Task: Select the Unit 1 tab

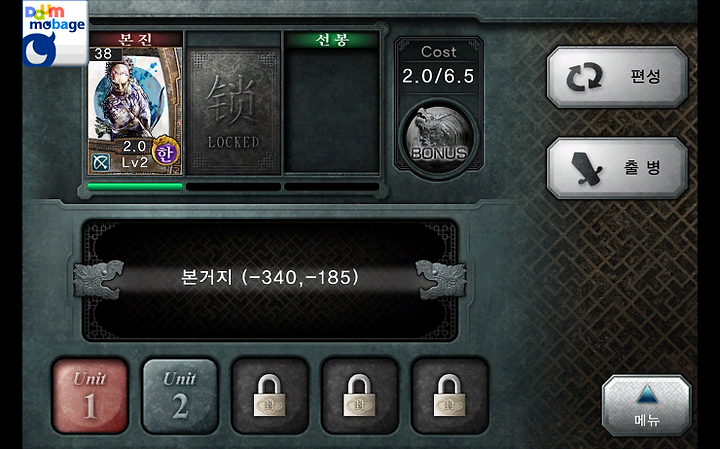Action: [x=90, y=396]
